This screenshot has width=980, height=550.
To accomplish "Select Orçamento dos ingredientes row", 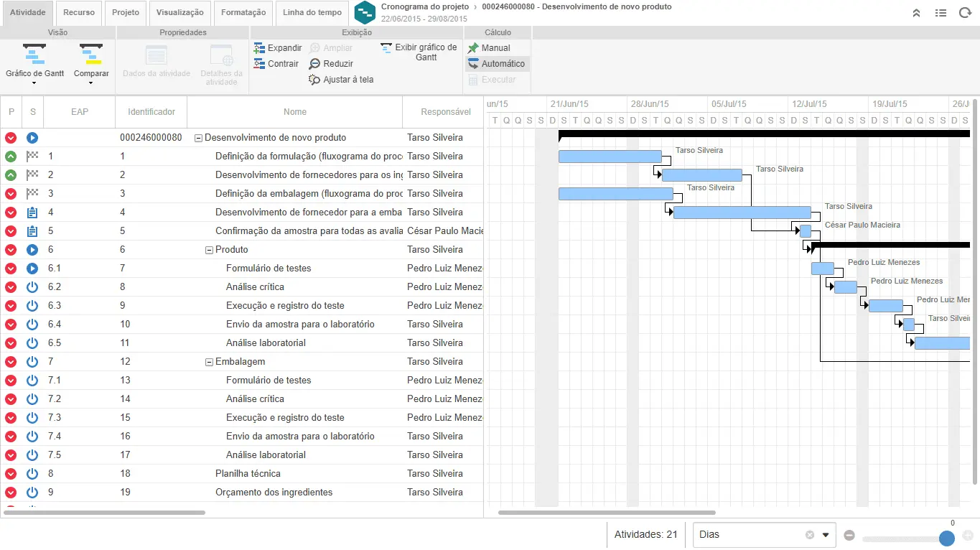I will [242, 493].
